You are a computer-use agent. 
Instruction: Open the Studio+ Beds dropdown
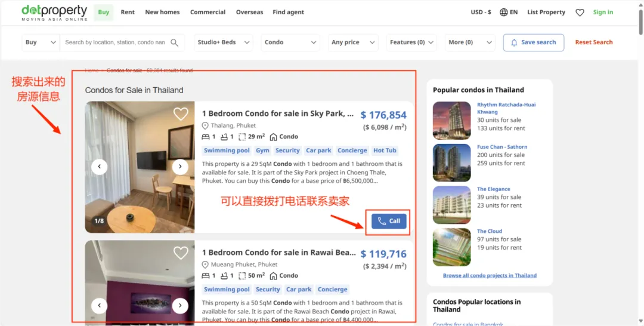(x=224, y=42)
